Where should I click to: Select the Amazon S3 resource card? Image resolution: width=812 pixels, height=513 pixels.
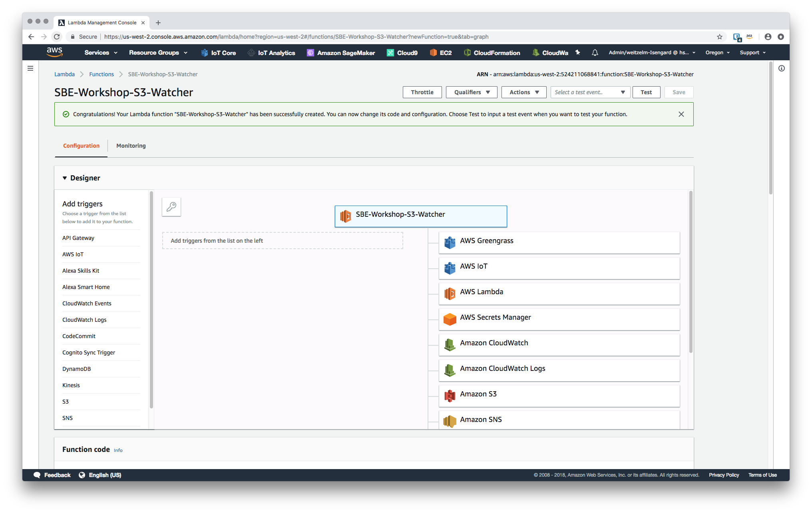coord(559,396)
